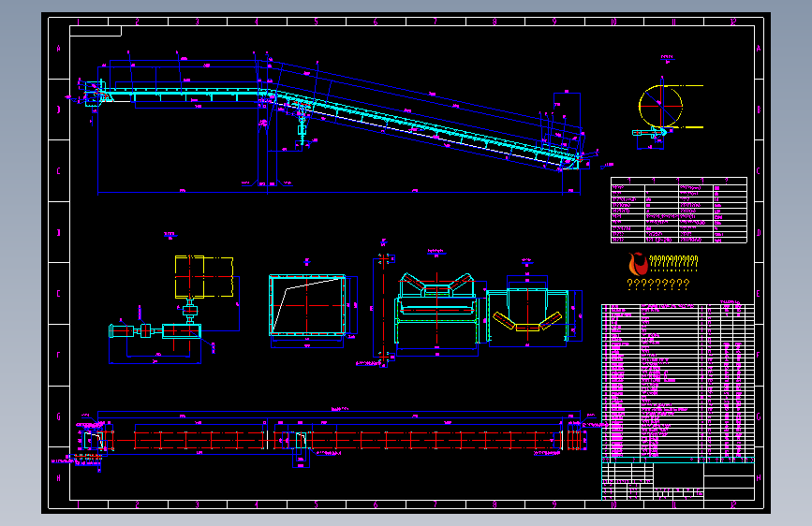Select the yellow question-mark title beside the flame
The image size is (812, 526).
pyautogui.click(x=673, y=263)
